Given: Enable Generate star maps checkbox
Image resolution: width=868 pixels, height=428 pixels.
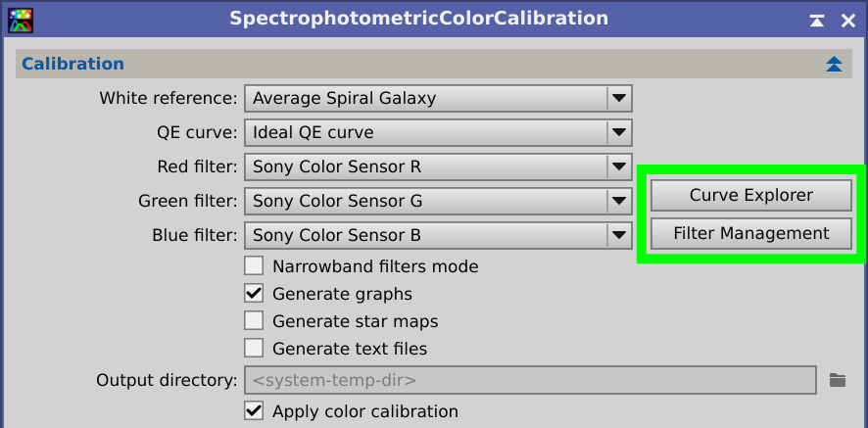Looking at the screenshot, I should [254, 320].
